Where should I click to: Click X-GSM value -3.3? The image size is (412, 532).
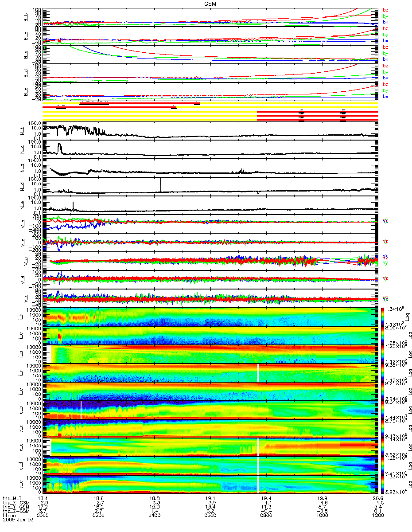[x=154, y=502]
